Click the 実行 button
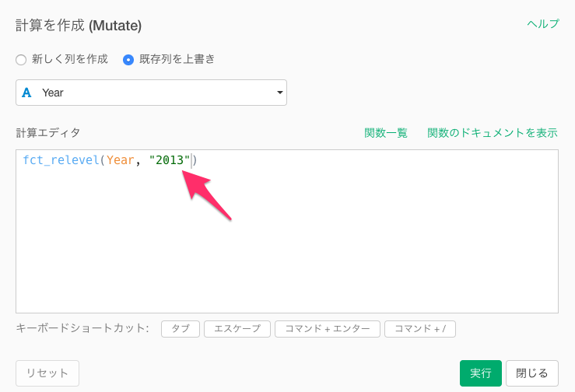Image resolution: width=575 pixels, height=392 pixels. [480, 373]
